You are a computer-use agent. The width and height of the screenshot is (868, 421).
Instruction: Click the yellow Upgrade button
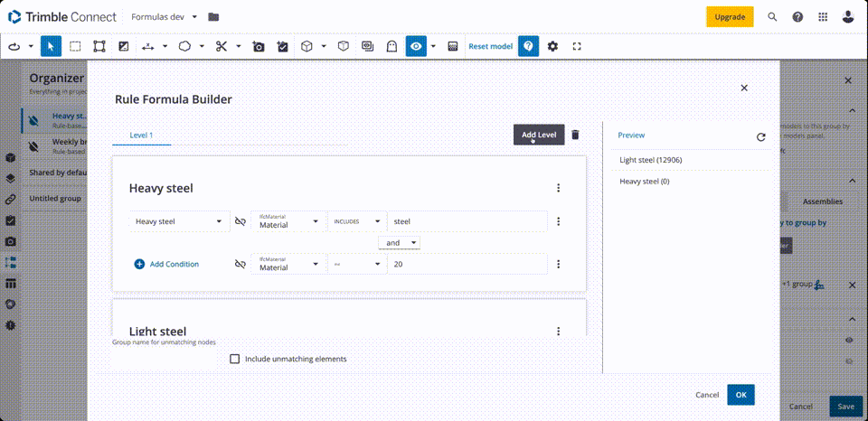coord(730,17)
